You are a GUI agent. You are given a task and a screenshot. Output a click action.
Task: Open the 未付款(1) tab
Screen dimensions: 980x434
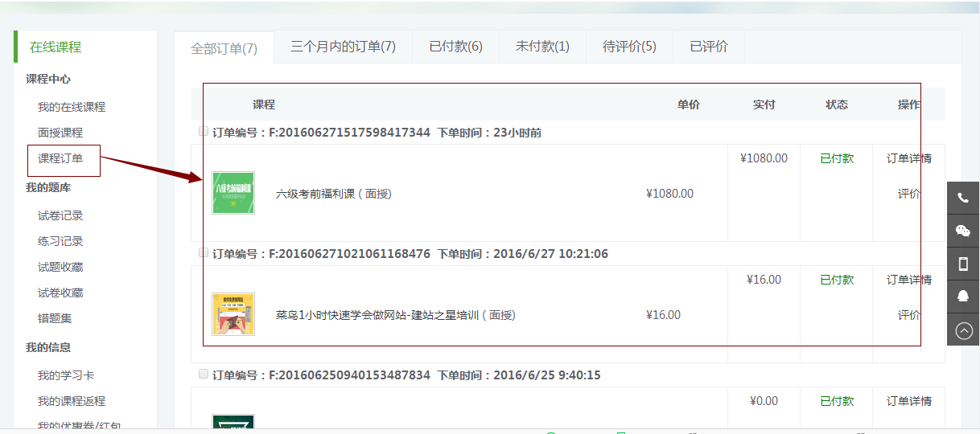(x=542, y=47)
